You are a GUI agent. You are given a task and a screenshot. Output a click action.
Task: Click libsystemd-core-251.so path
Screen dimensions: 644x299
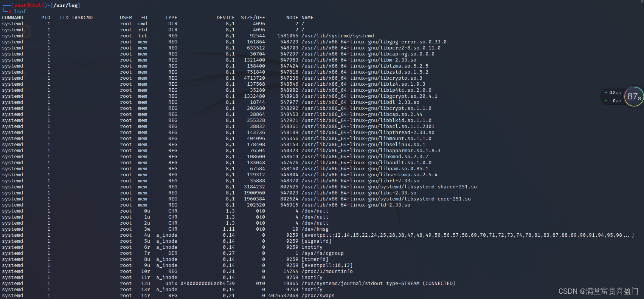pyautogui.click(x=386, y=199)
